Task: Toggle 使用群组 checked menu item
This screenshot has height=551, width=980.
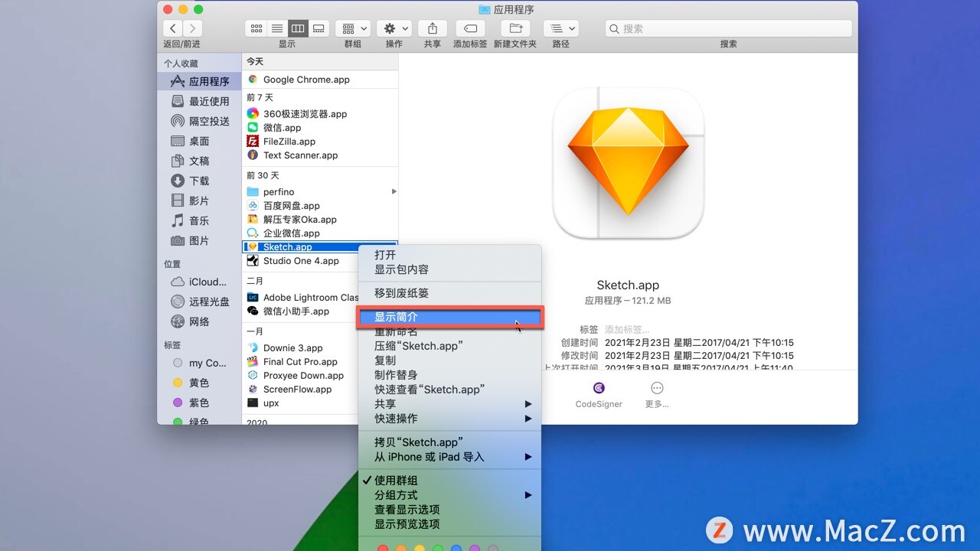Action: point(450,481)
